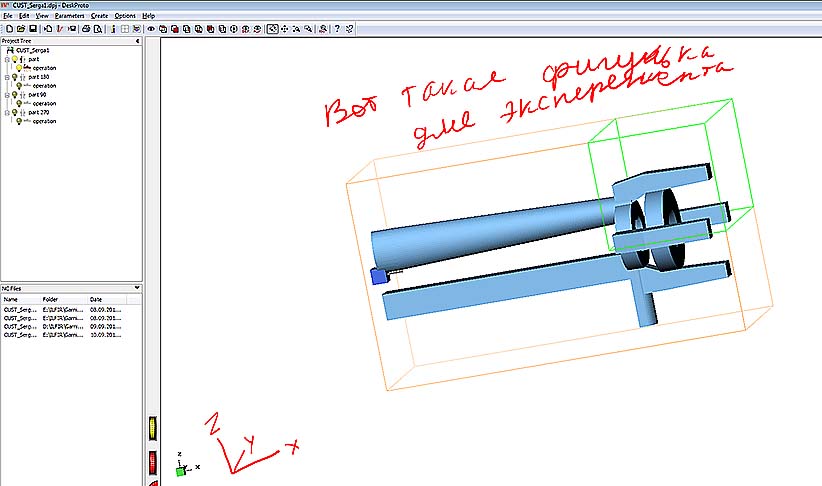This screenshot has height=486, width=822.
Task: Click the eye view icon in toolbar
Action: pyautogui.click(x=150, y=29)
